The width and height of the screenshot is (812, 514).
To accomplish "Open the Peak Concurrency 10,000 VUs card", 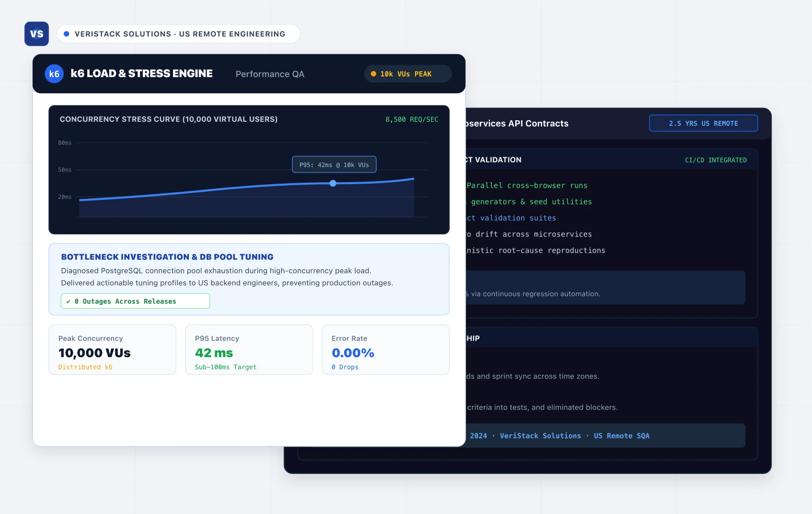I will point(112,350).
